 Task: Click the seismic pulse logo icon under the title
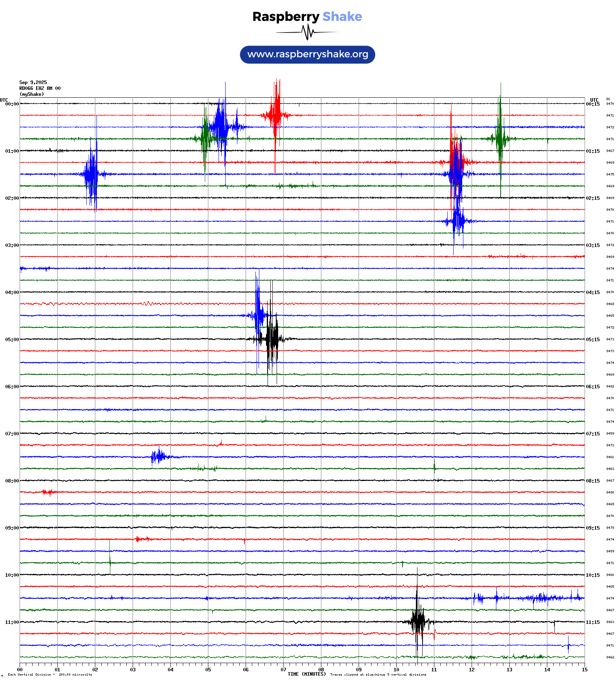tap(307, 32)
